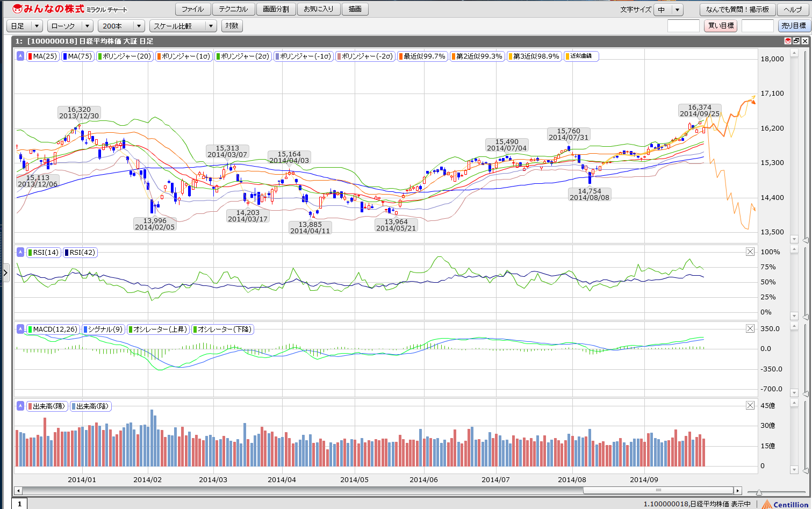Click the input field left of 売り目標
The width and height of the screenshot is (812, 509).
pos(757,26)
